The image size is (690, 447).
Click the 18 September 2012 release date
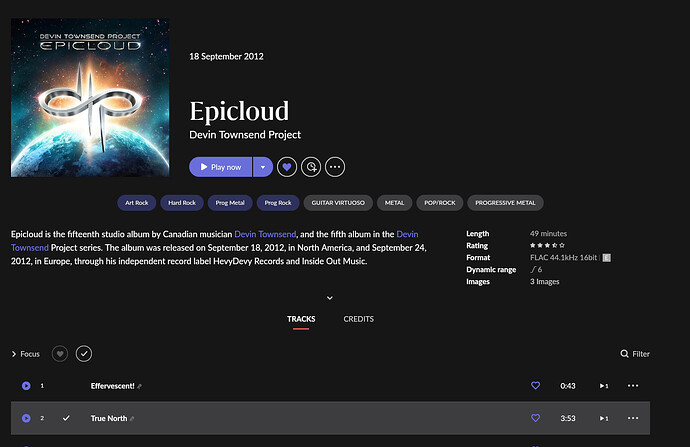pos(226,56)
